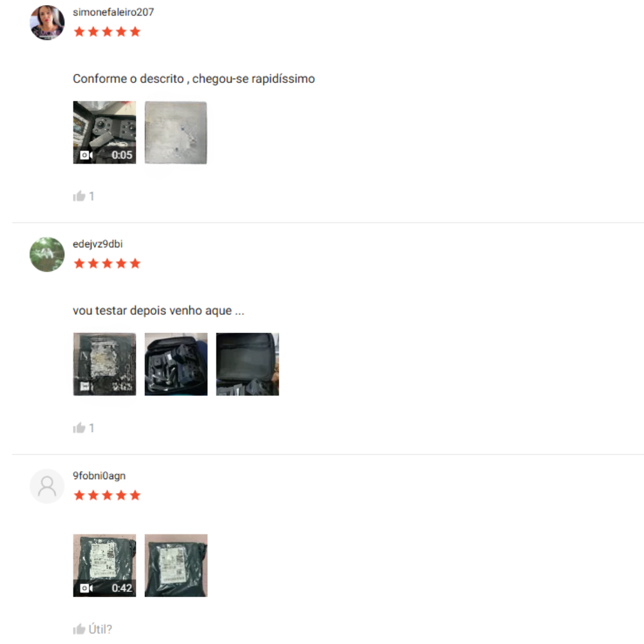Click the star rating under simonefaleiro207
Screen dimensions: 644x644
tap(107, 32)
